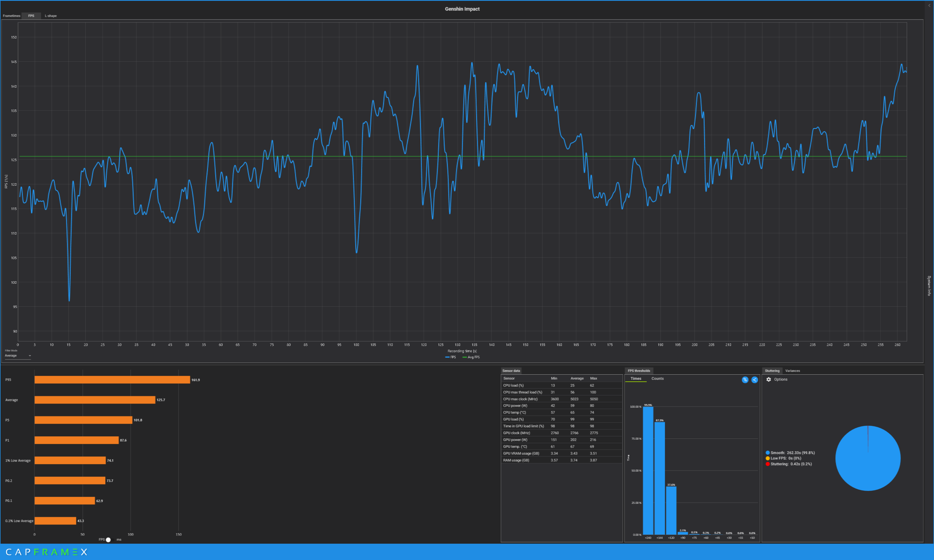Click the P95 orange bar
Image resolution: width=934 pixels, height=560 pixels.
point(112,379)
